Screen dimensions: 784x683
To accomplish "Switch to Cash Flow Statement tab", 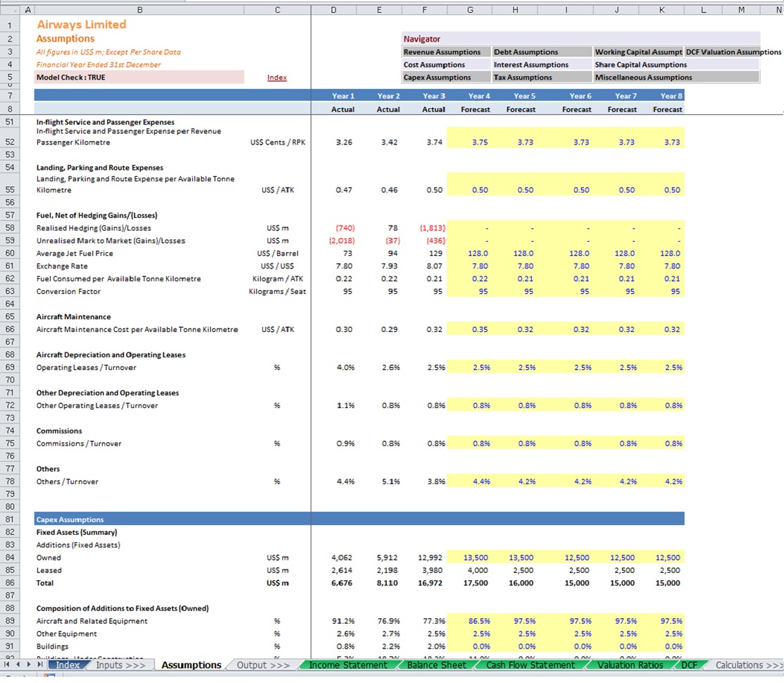I will click(x=530, y=665).
